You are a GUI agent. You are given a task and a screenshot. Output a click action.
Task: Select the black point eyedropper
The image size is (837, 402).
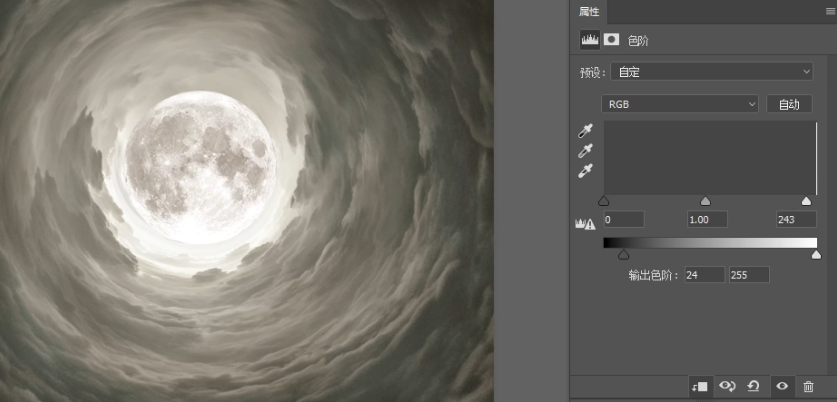(x=586, y=132)
